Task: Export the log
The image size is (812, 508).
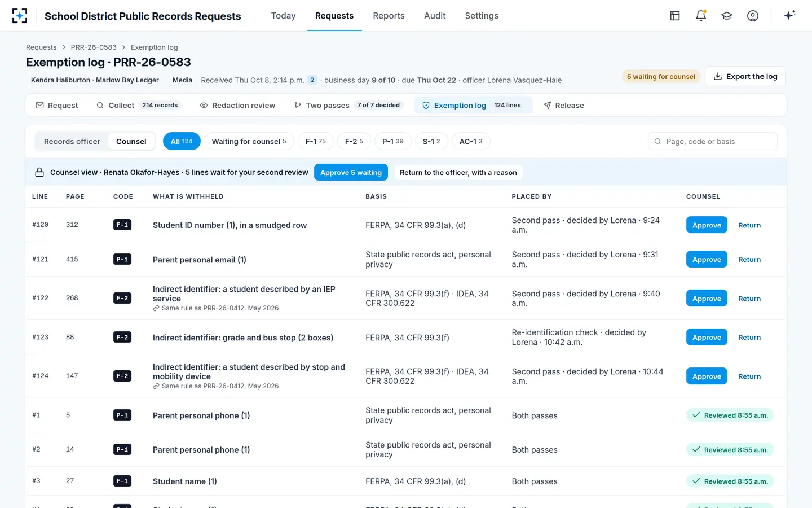Action: click(745, 77)
